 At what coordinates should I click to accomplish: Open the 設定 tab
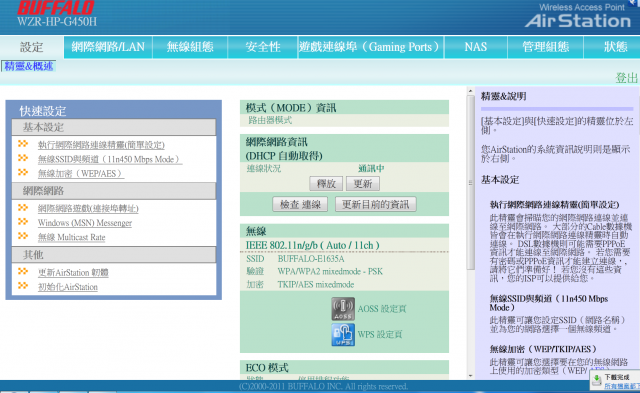click(31, 47)
